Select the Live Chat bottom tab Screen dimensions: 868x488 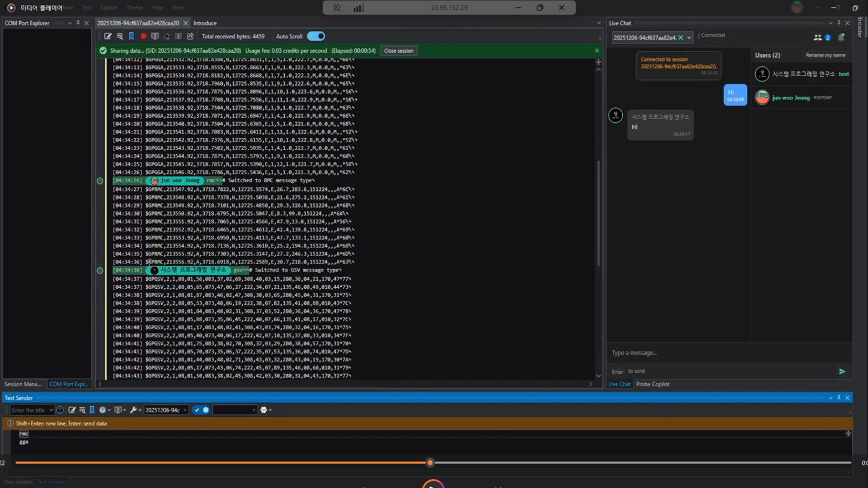(619, 384)
